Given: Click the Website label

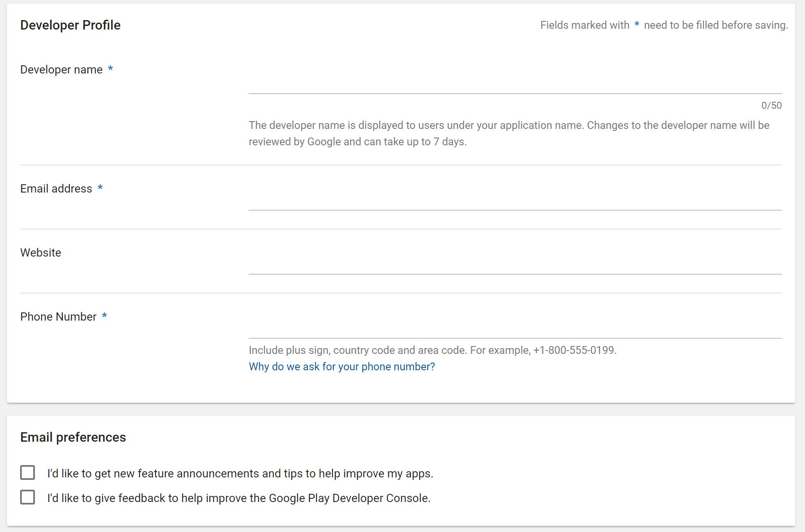Looking at the screenshot, I should point(41,253).
